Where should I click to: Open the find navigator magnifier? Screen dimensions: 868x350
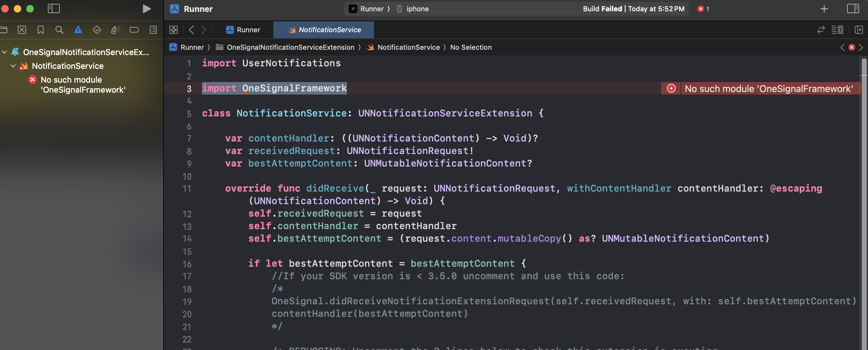59,30
